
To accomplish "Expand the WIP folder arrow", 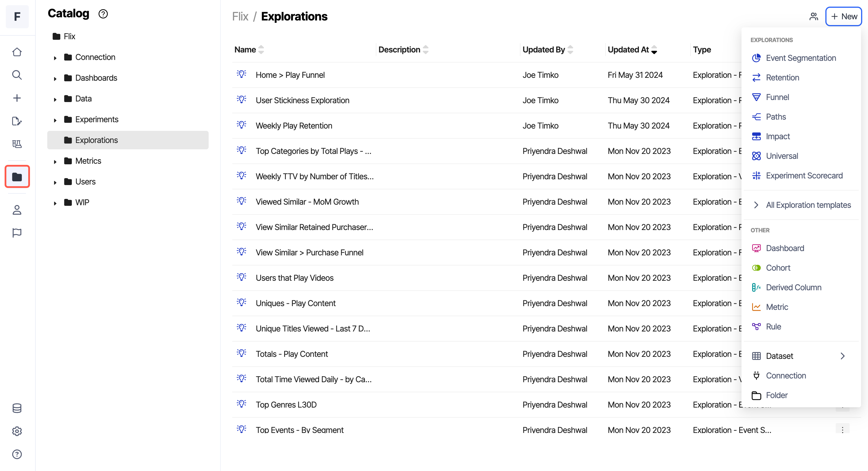I will pos(55,203).
